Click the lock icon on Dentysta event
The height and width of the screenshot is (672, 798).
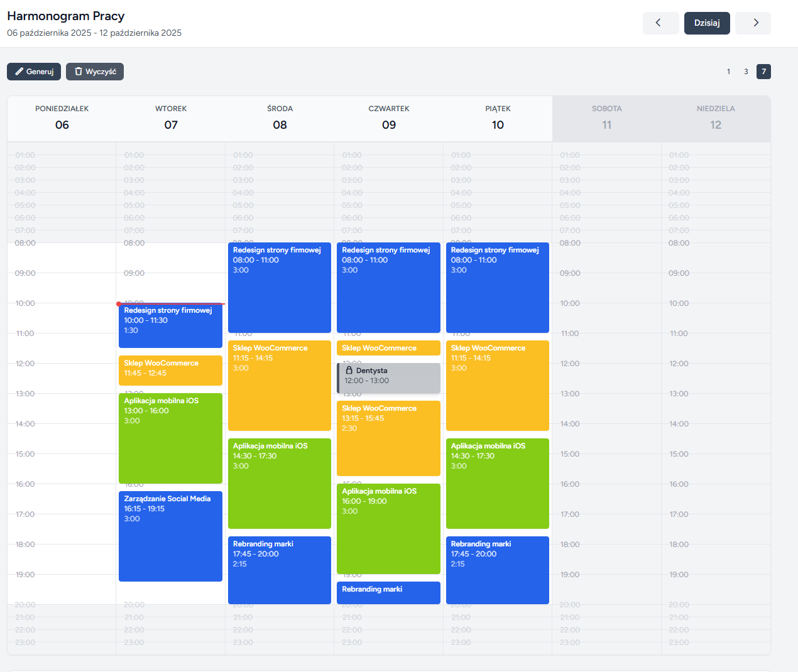click(x=349, y=371)
